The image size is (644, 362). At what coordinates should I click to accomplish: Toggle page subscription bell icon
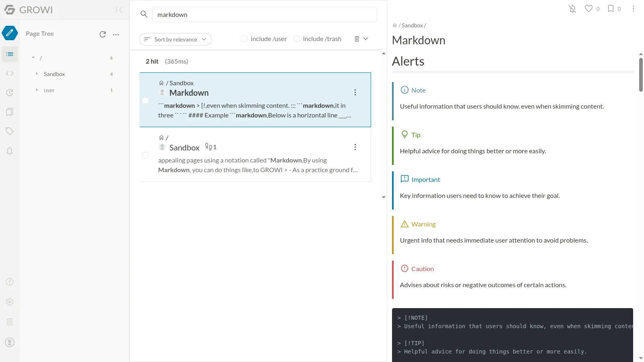pyautogui.click(x=572, y=9)
